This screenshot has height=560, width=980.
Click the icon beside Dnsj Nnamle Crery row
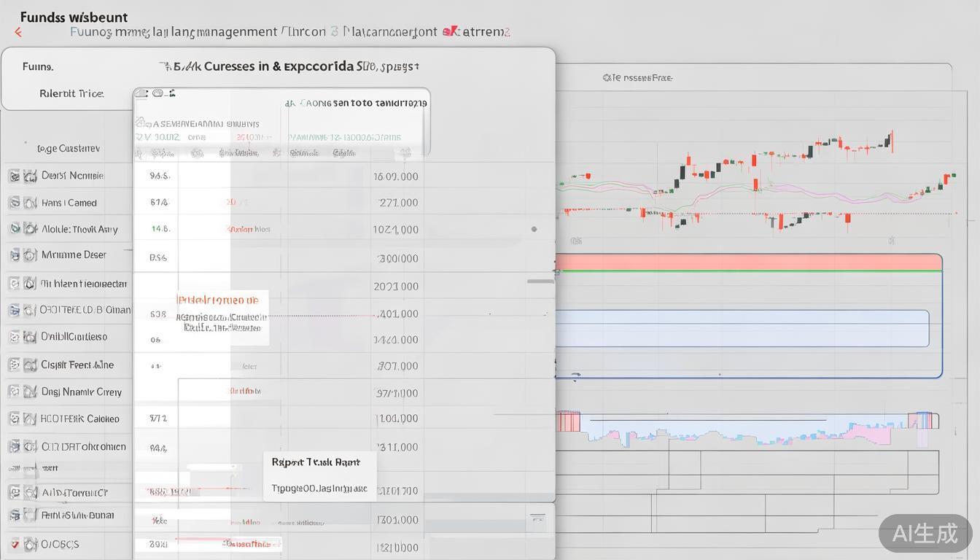click(x=30, y=392)
